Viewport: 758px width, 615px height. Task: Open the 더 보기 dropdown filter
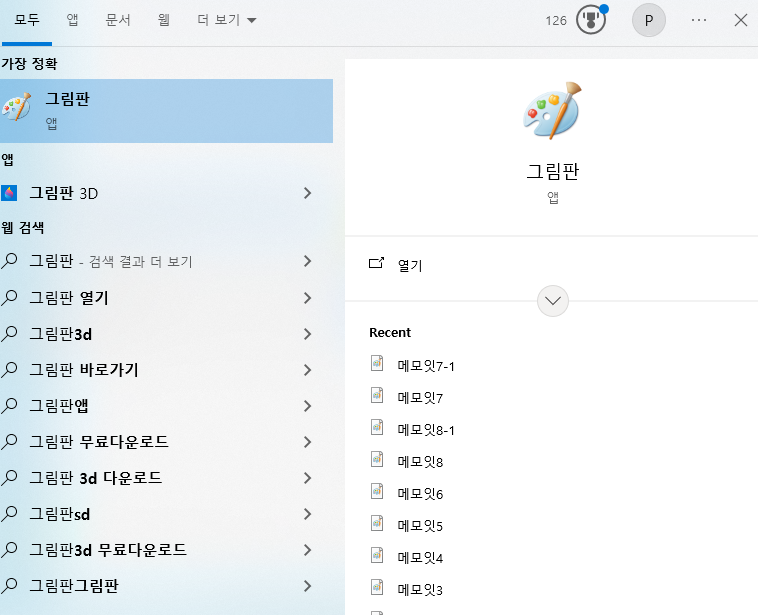click(x=226, y=20)
